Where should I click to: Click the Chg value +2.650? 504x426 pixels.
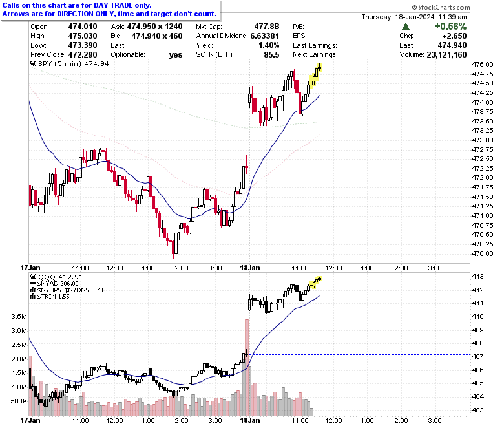click(x=454, y=36)
